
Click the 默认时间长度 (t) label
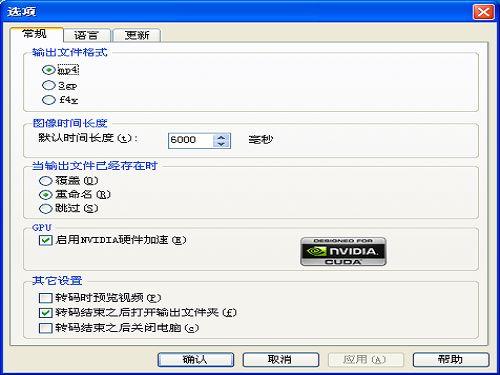[x=88, y=138]
